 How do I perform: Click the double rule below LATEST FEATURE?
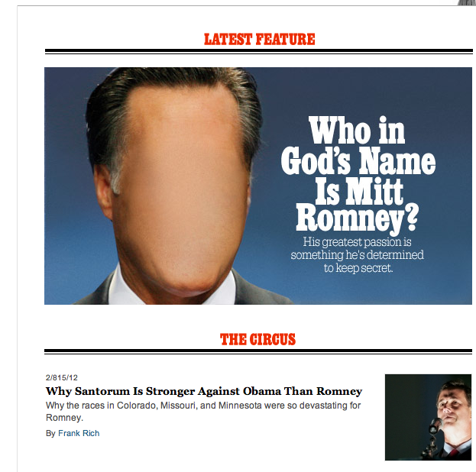pyautogui.click(x=259, y=52)
